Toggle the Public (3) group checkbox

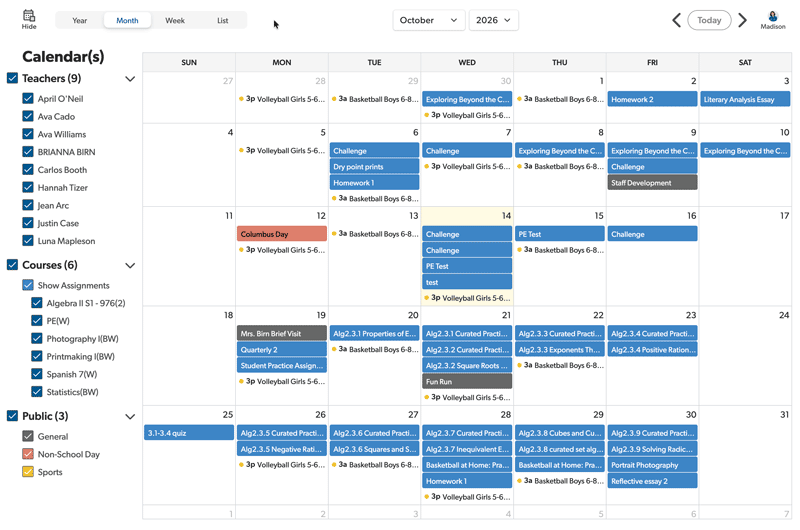[x=12, y=416]
